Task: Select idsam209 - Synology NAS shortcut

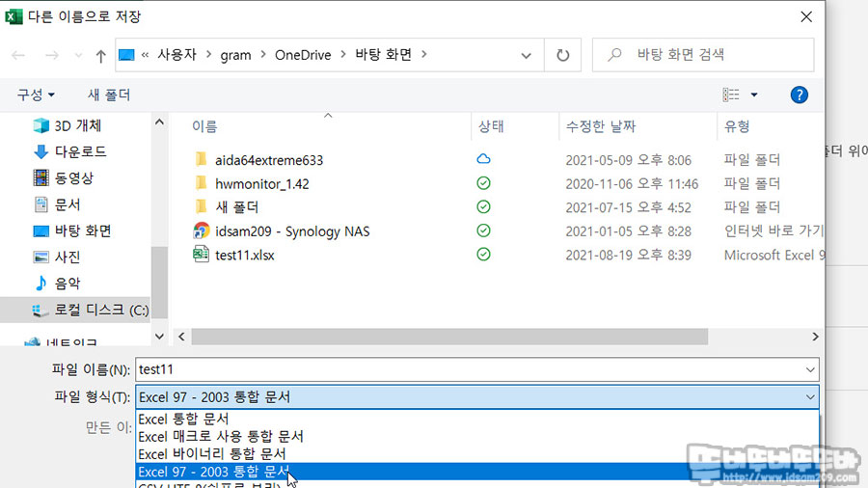Action: pyautogui.click(x=292, y=231)
